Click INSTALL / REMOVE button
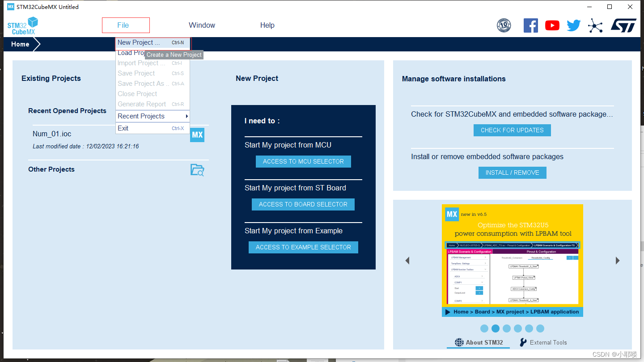 pos(512,173)
